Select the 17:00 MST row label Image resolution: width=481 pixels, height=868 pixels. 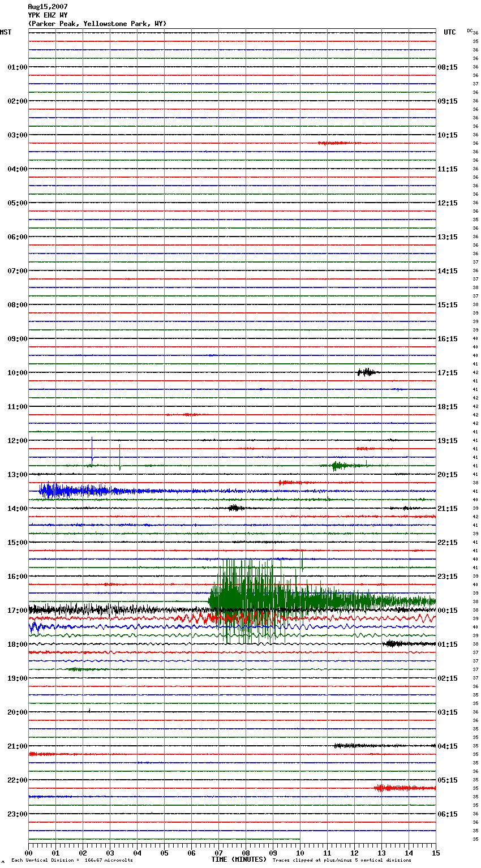(17, 611)
